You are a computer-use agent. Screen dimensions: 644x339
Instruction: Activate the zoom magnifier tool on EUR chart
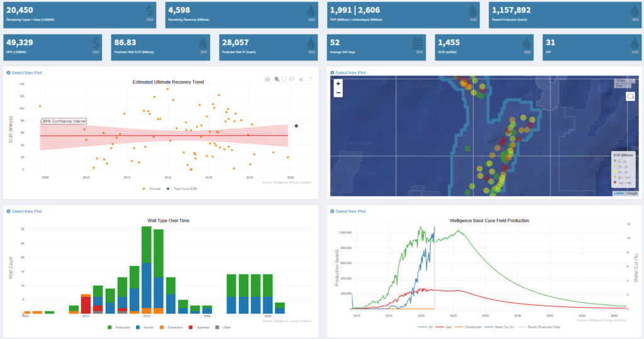[x=277, y=79]
